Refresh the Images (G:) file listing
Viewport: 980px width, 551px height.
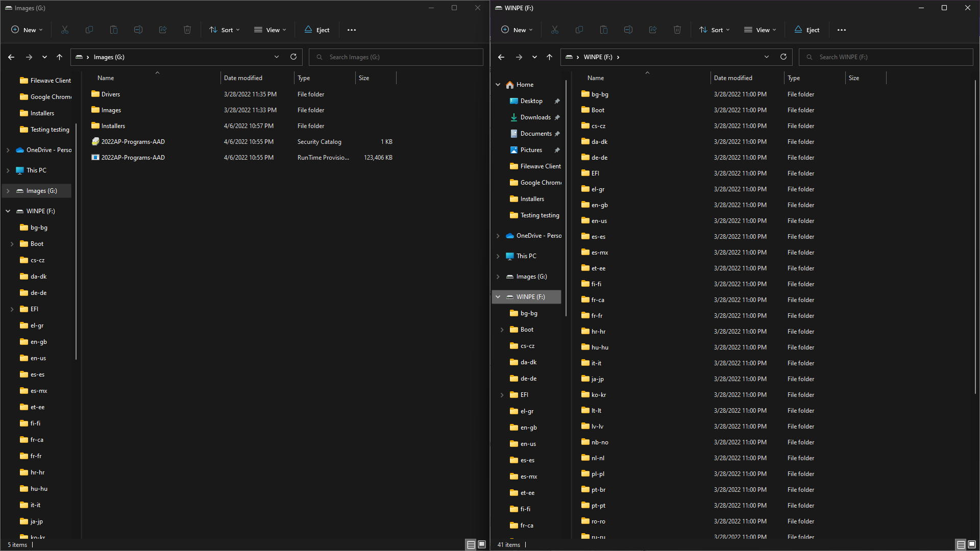[293, 57]
